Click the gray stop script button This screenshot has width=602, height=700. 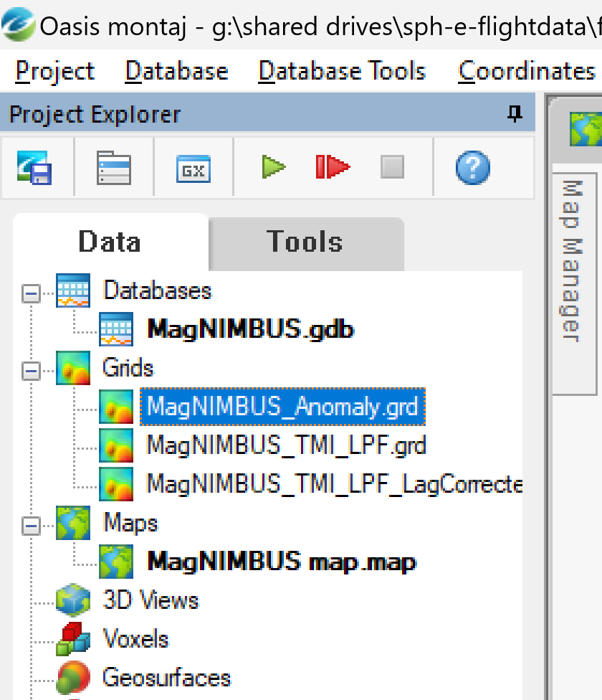pyautogui.click(x=393, y=167)
